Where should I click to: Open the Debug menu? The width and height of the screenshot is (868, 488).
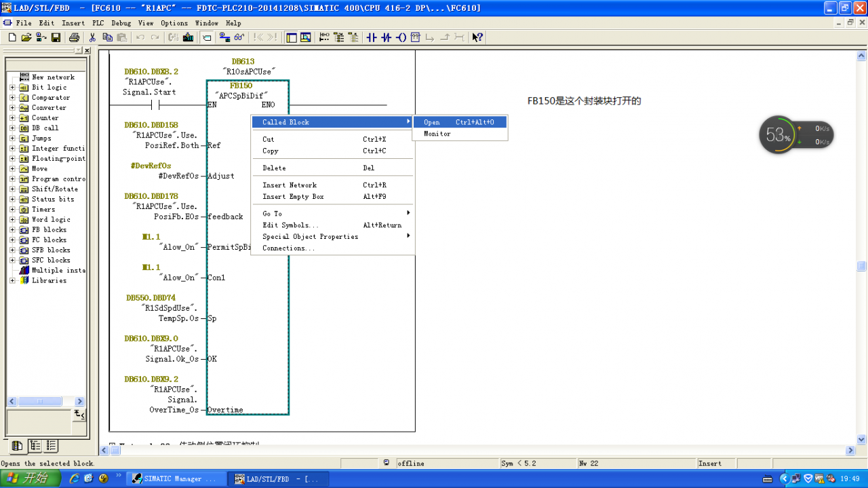point(121,23)
